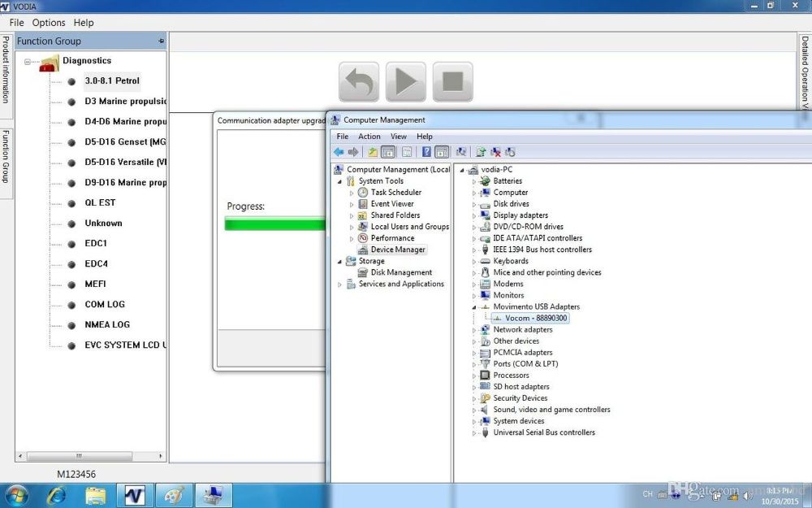Viewport: 812px width, 508px height.
Task: Toggle the Show/Hide Action Pane toolbar button
Action: tap(442, 152)
